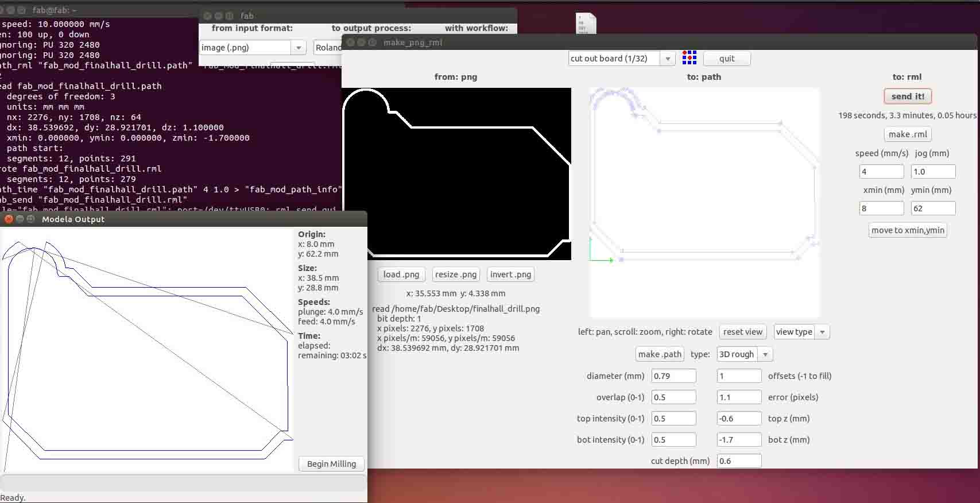This screenshot has height=503, width=980.
Task: Click 'bit depth: 1' info line
Action: 399,319
